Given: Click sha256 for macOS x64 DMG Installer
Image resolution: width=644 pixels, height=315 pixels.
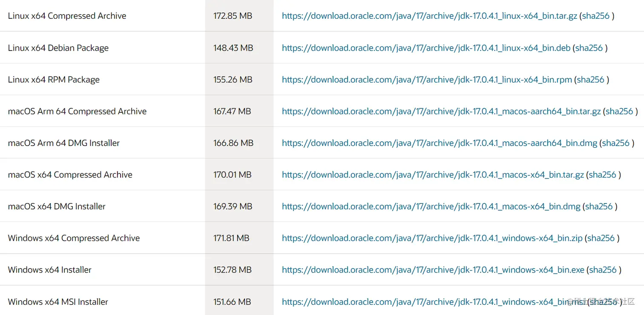Looking at the screenshot, I should pyautogui.click(x=599, y=206).
